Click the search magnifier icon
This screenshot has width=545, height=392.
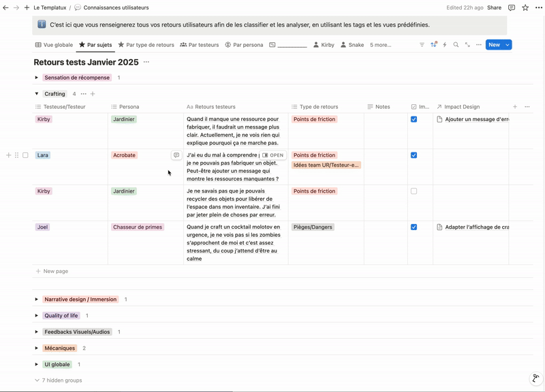(456, 45)
